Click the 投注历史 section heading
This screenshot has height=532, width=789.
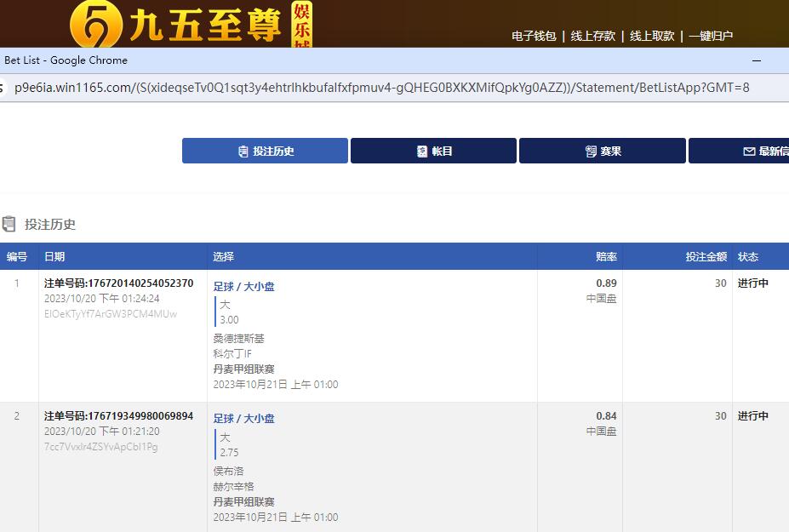coord(50,225)
